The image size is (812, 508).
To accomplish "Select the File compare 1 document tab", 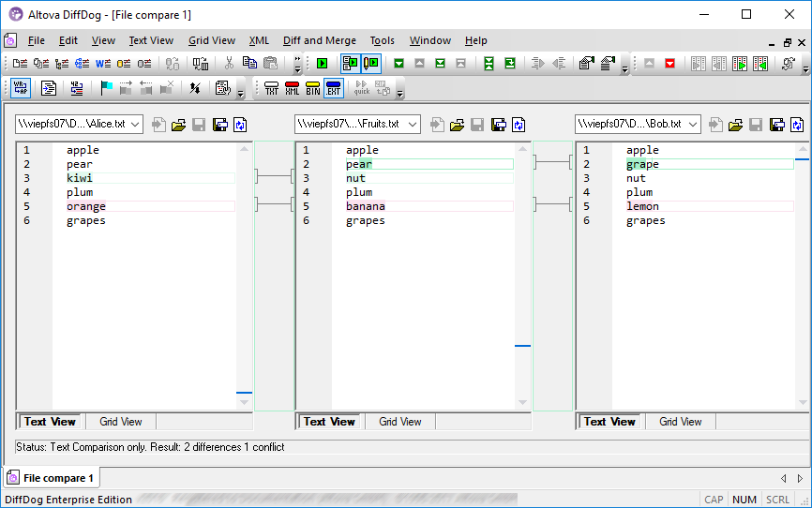I will click(52, 478).
